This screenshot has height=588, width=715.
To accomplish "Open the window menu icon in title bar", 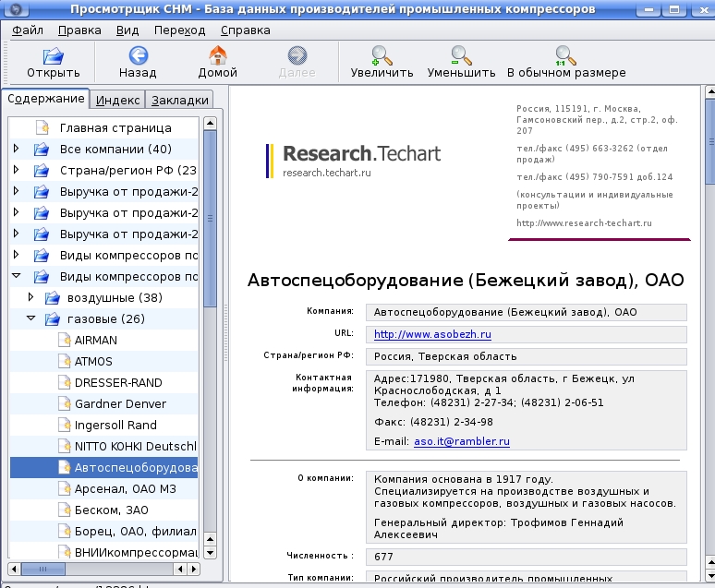I will pos(16,8).
